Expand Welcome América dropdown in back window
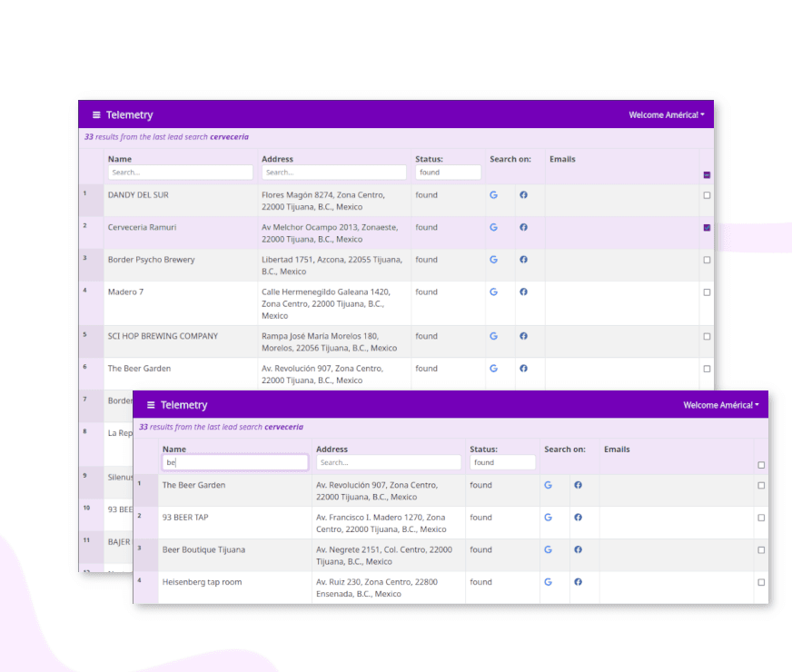 coord(667,115)
